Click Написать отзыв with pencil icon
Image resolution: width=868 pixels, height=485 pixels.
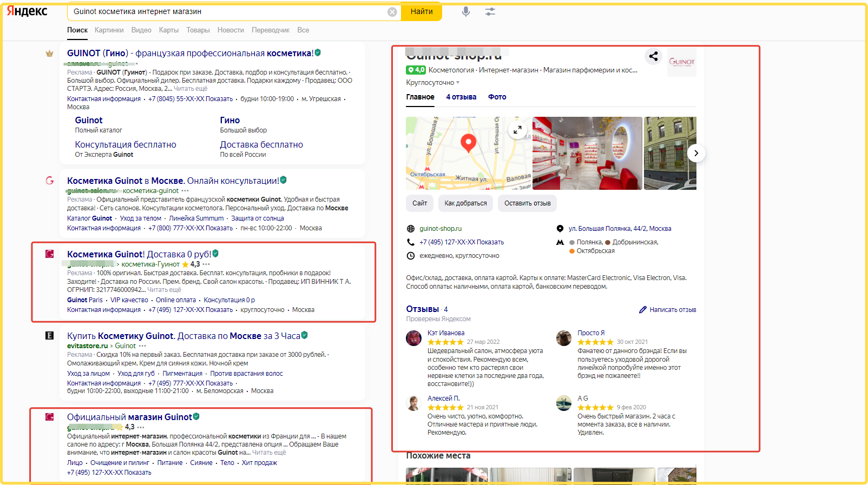pos(668,310)
